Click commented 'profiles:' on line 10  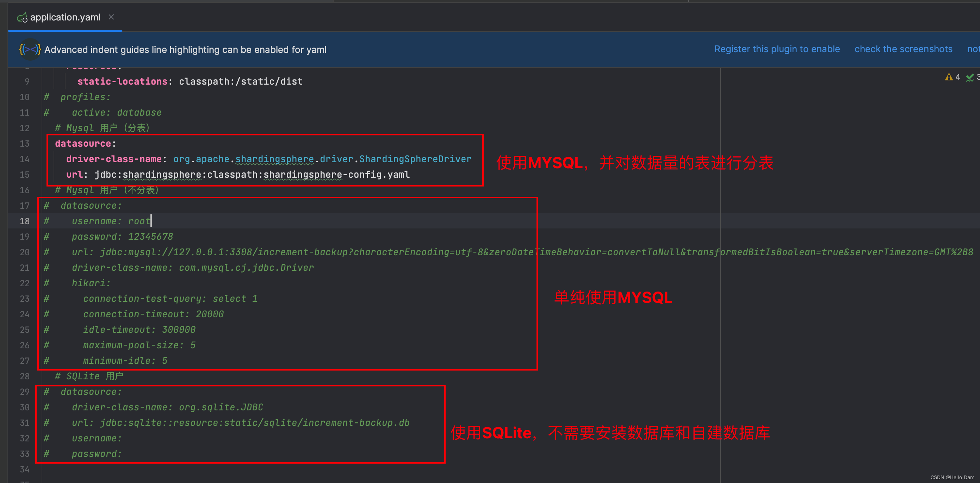coord(85,97)
